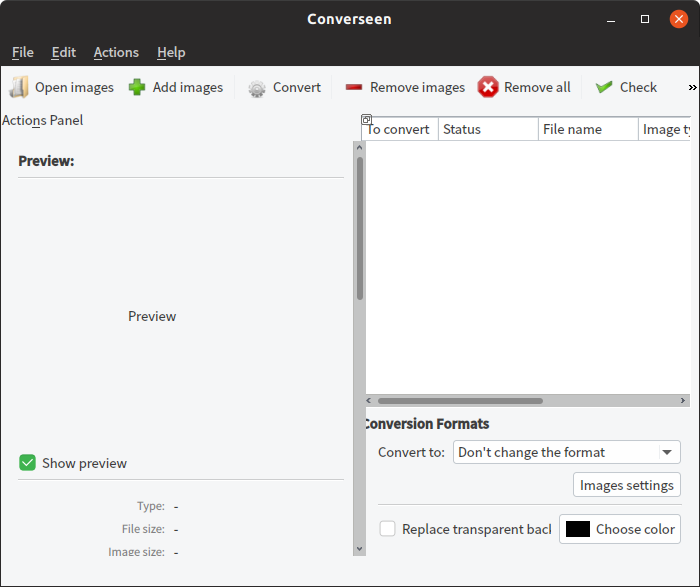The width and height of the screenshot is (700, 587).
Task: Click the red minus Remove images icon
Action: (x=354, y=87)
